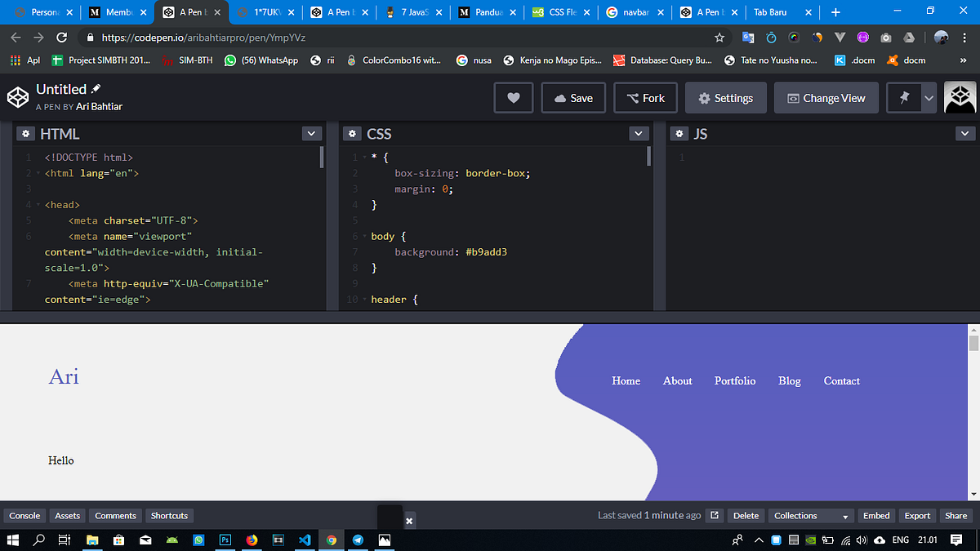Launch Visual Studio Code from the taskbar
Viewport: 980px width, 551px height.
pyautogui.click(x=305, y=540)
